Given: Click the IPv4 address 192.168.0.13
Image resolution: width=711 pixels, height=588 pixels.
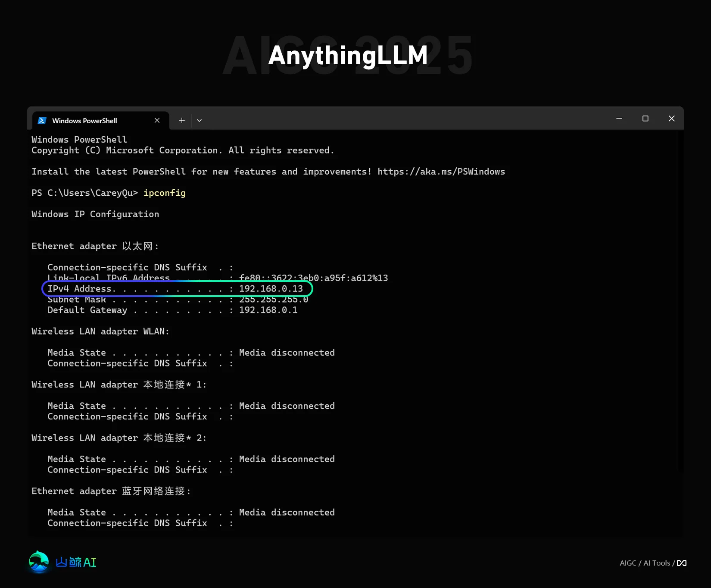Looking at the screenshot, I should click(x=271, y=288).
